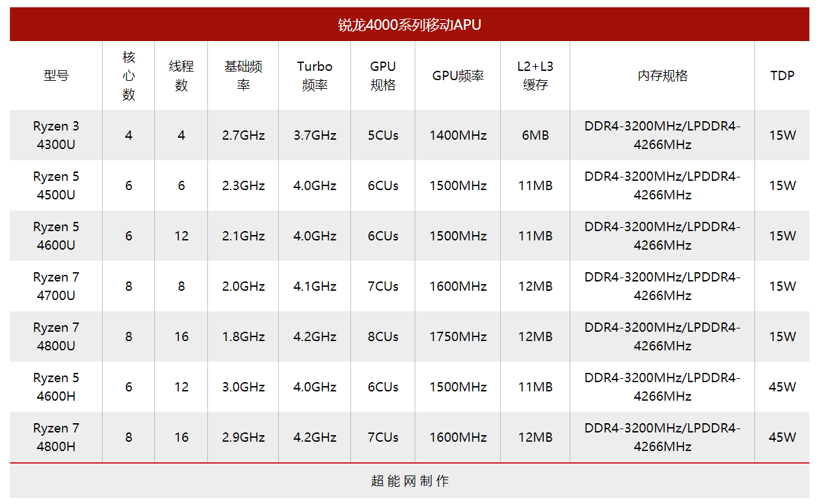Click the 15W TDP for Ryzen 7 4800U
The image size is (820, 504).
coord(782,336)
